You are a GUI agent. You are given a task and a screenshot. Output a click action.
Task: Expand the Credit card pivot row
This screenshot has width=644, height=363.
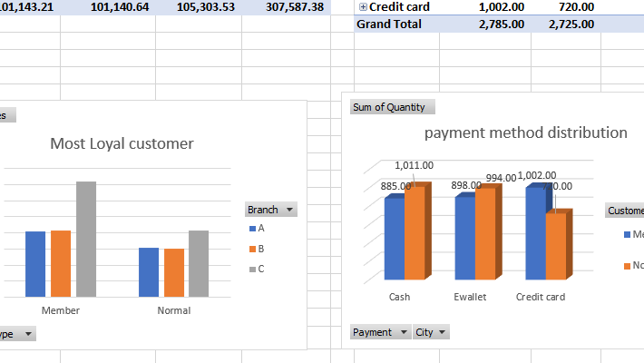(x=364, y=7)
